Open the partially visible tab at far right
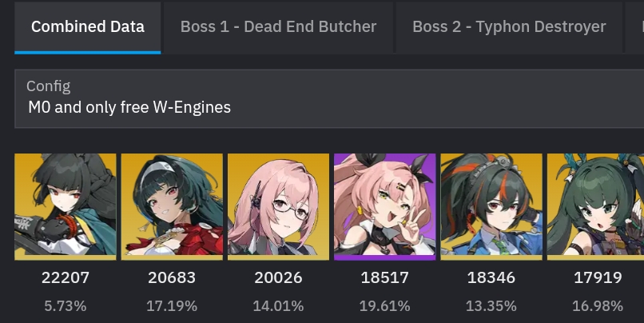This screenshot has height=323, width=644. coord(634,27)
